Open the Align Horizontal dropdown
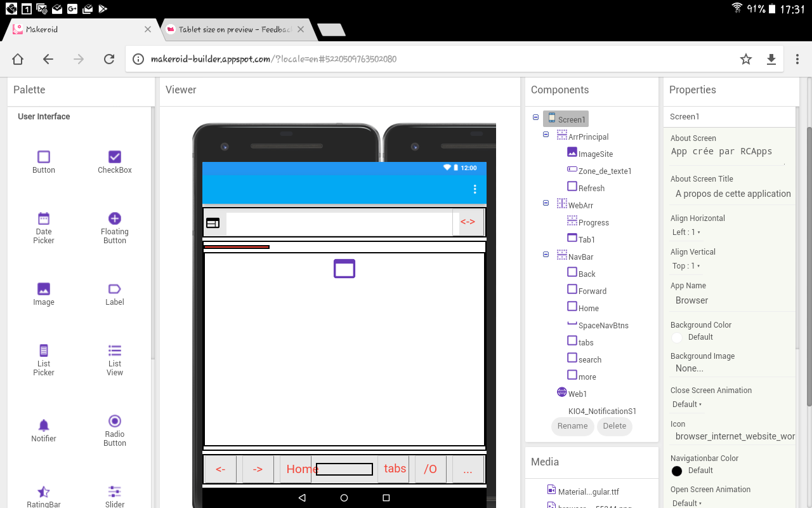812x508 pixels. click(x=686, y=232)
